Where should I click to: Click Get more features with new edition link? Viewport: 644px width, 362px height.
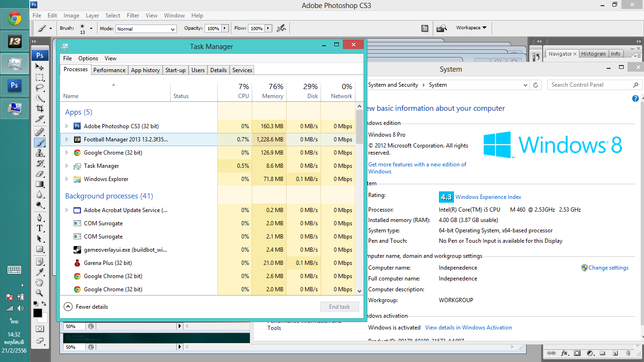click(417, 168)
